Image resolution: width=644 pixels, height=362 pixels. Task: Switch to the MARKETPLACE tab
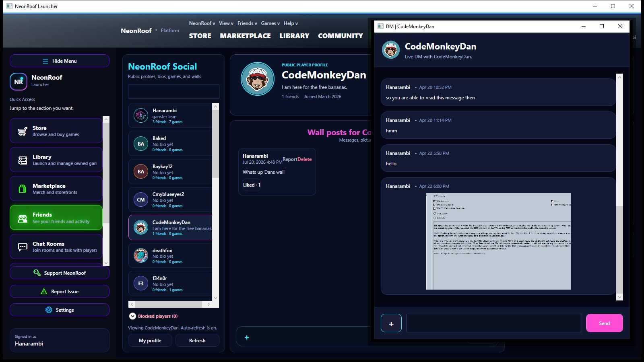(245, 36)
